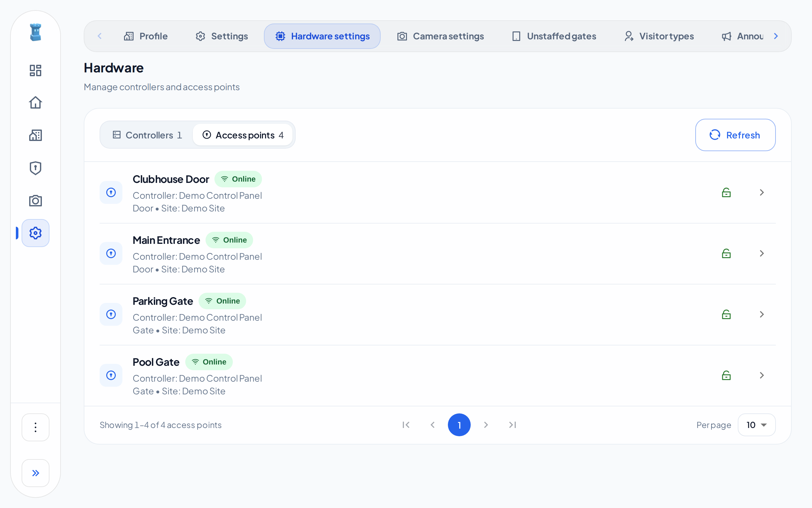Open Clubhouse Door details chevron
This screenshot has height=508, width=812.
pyautogui.click(x=762, y=192)
